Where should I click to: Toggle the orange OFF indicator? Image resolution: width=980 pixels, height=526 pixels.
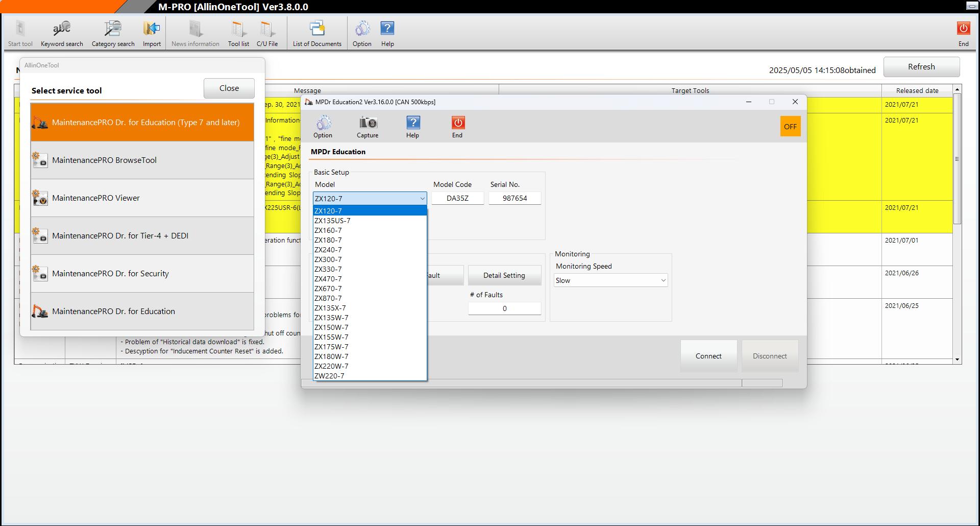(790, 127)
